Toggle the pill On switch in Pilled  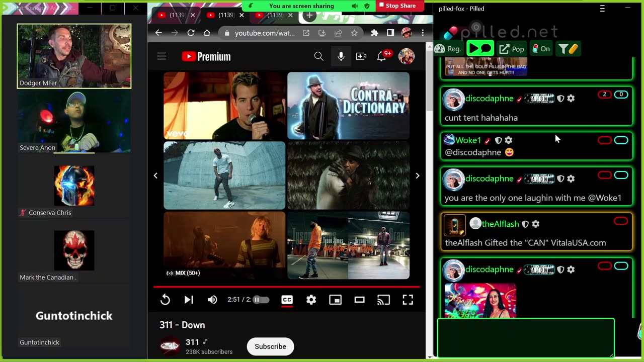(541, 49)
